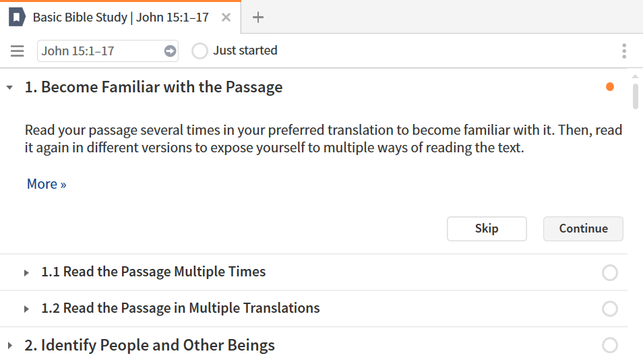
Task: Open the hamburger menu icon
Action: (18, 51)
